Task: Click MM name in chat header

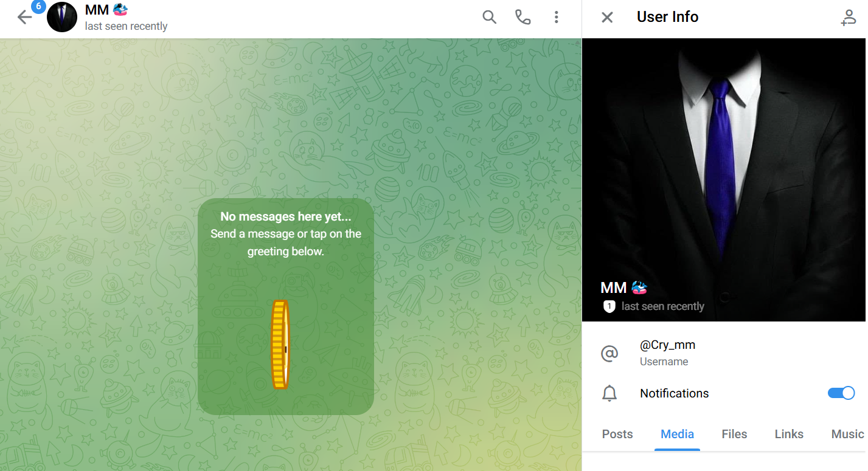Action: pos(97,10)
